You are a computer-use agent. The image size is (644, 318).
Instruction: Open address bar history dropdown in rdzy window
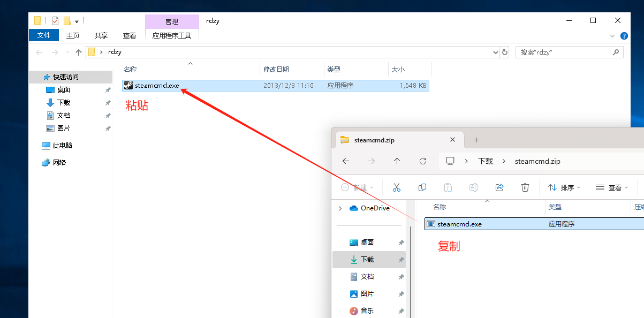click(x=495, y=52)
